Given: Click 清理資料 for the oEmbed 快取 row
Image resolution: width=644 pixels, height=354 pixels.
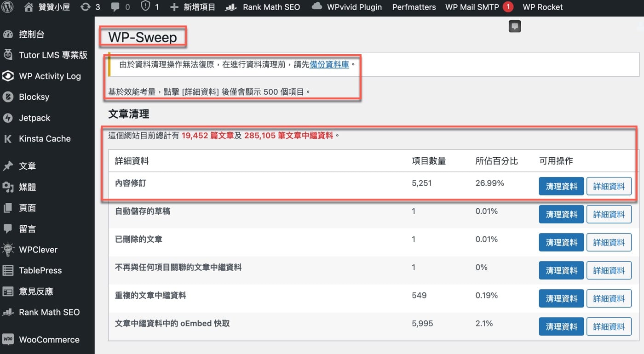Looking at the screenshot, I should click(561, 326).
